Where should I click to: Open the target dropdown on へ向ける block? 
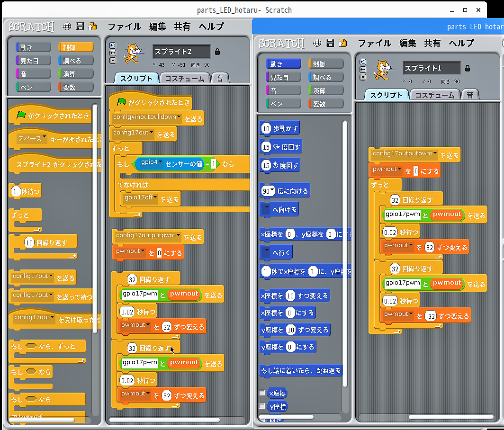(x=266, y=209)
